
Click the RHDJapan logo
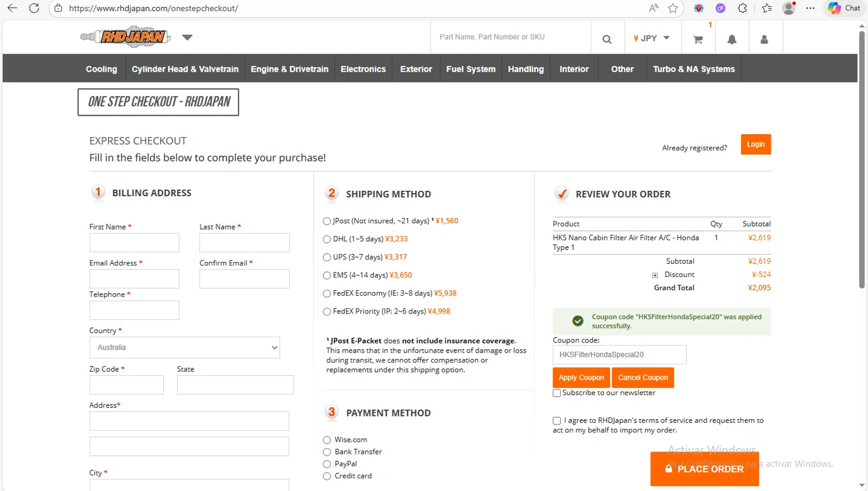point(126,37)
